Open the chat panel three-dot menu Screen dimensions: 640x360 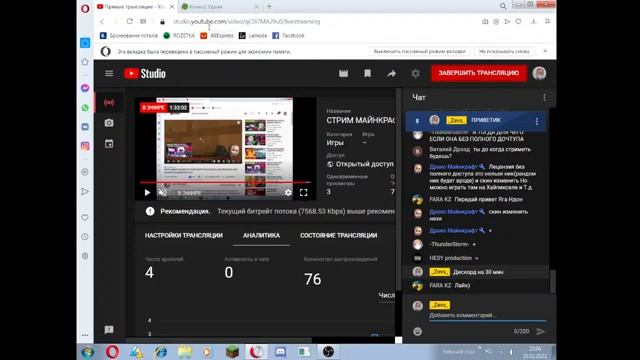544,98
